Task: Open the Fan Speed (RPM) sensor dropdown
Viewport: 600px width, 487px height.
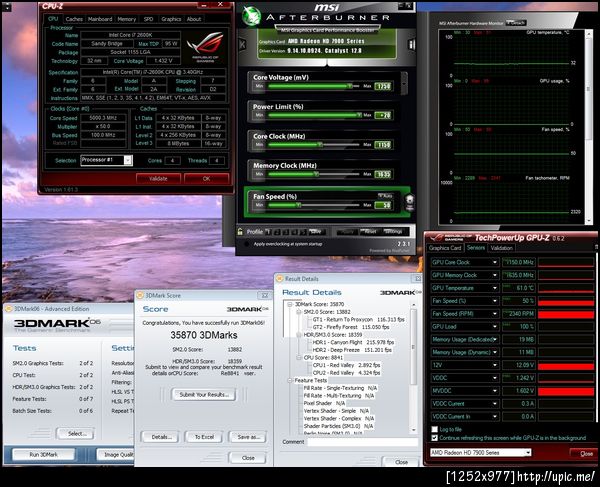Action: coord(494,314)
